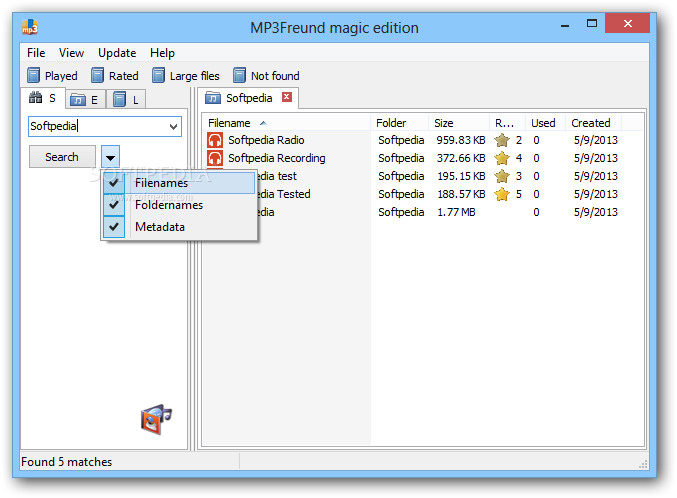The width and height of the screenshot is (677, 498).
Task: Close the Softpedia results tab
Action: tap(287, 97)
